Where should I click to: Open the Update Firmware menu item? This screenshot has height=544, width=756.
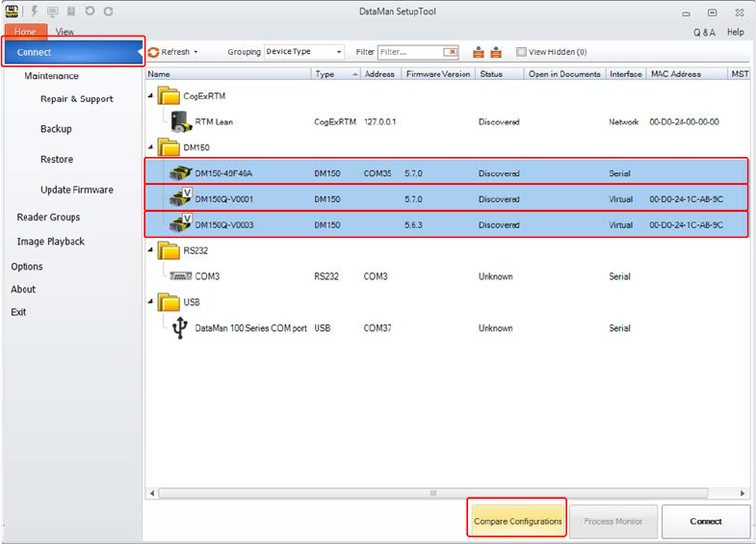(77, 190)
